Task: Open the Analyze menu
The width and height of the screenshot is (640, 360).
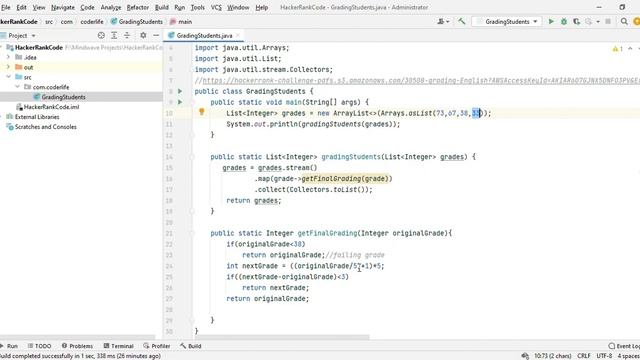Action: click(111, 7)
